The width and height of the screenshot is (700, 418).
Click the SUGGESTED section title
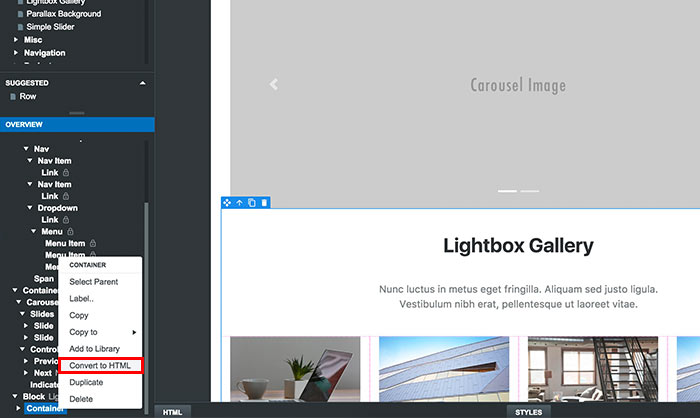click(27, 83)
